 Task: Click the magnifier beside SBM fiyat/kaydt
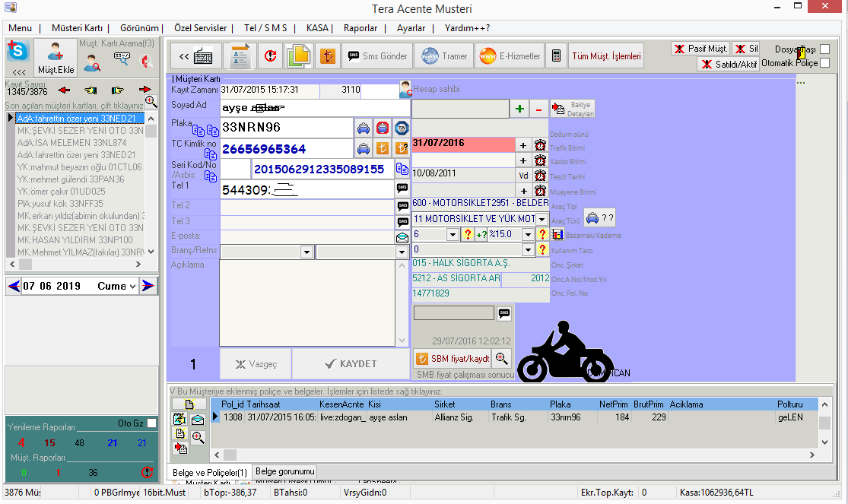501,358
